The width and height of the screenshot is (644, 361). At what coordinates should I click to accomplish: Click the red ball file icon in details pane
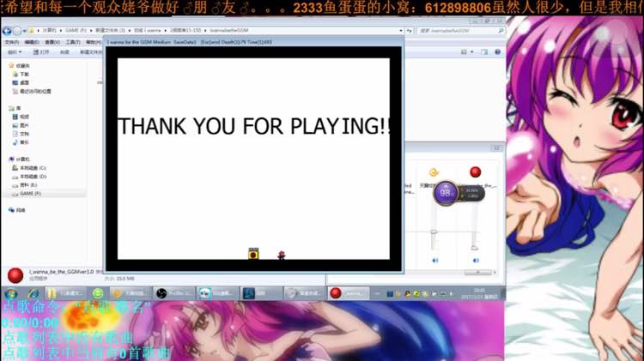(x=15, y=275)
